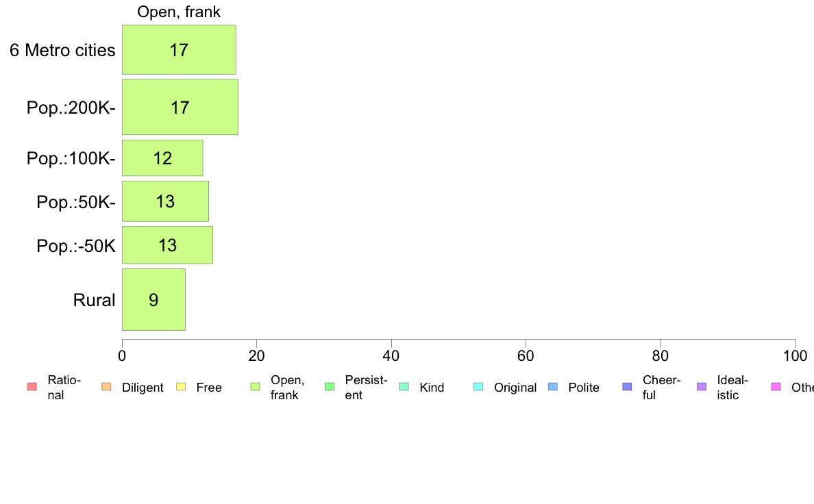The height and width of the screenshot is (504, 814).
Task: Select the Pop.:50K- bar showing 13
Action: pos(166,201)
